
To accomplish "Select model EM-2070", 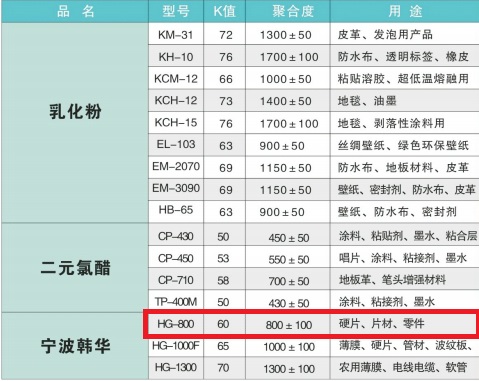I will (176, 166).
